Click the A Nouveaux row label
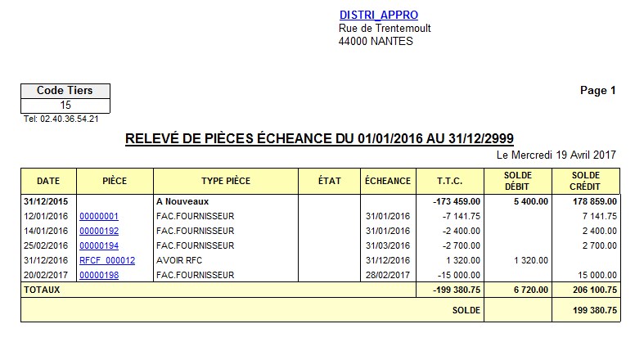Screen dimensions: 644x351 pos(182,200)
